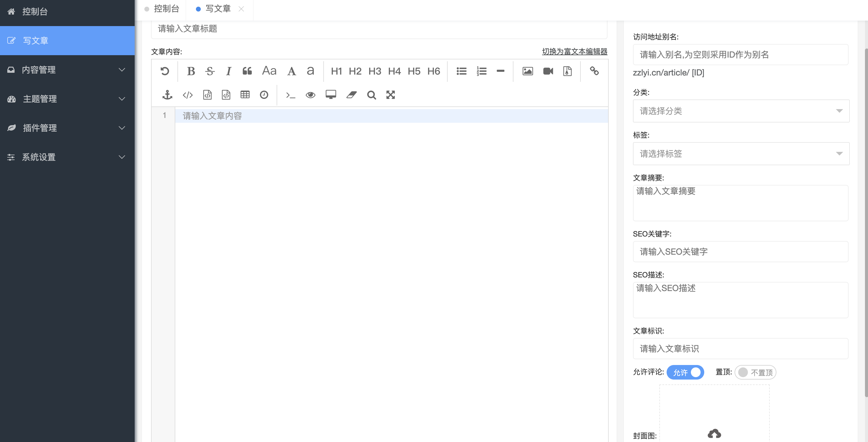The image size is (868, 442).
Task: Click the SEO关键字 input field
Action: click(740, 252)
